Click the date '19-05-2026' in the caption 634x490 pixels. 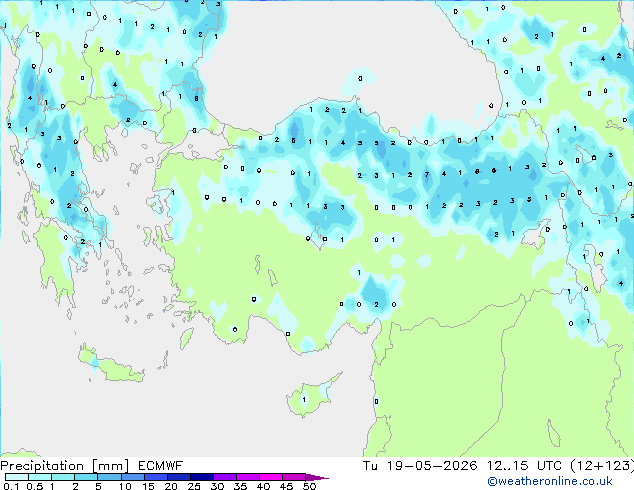[x=431, y=466]
